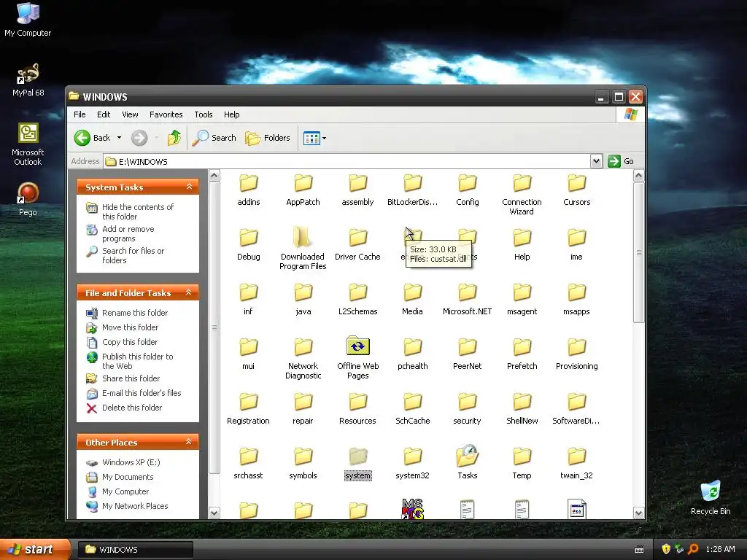Viewport: 747px width, 560px height.
Task: Select the Microsoft Outlook desktop icon
Action: (x=28, y=144)
